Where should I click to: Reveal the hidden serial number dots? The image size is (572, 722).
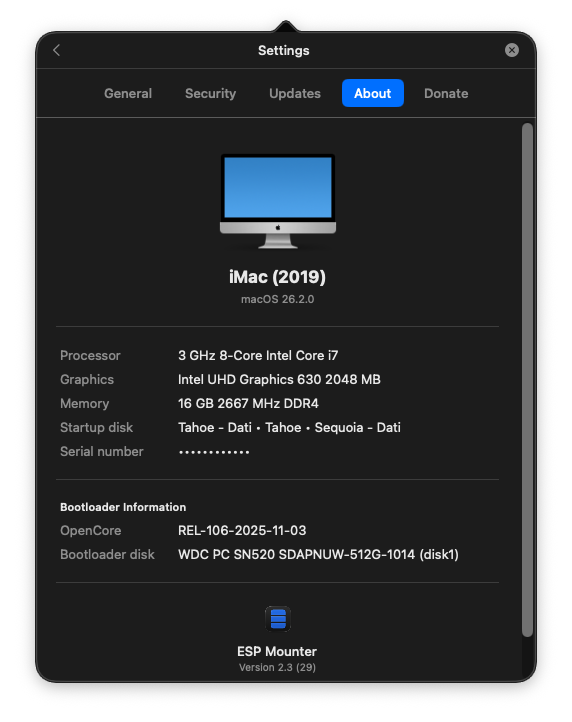click(x=214, y=452)
